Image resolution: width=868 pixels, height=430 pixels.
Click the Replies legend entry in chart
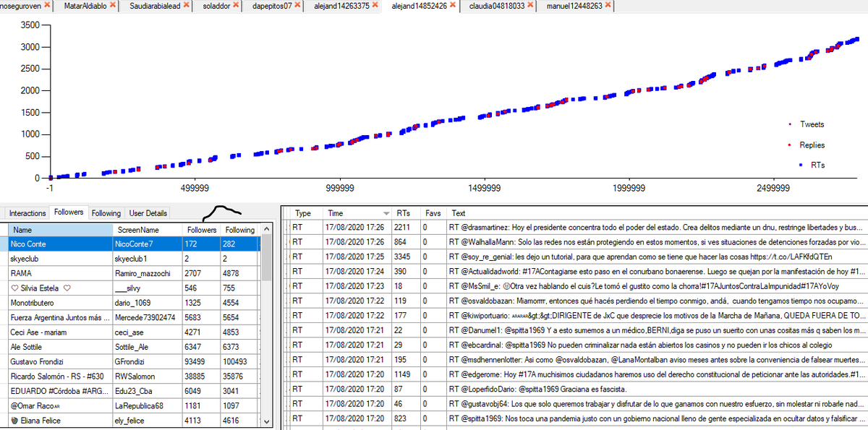tap(807, 145)
